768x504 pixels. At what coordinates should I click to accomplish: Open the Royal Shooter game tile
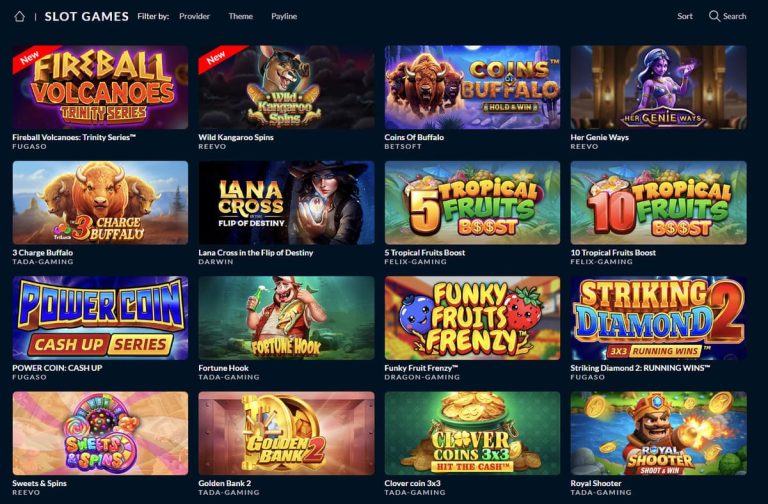(658, 433)
